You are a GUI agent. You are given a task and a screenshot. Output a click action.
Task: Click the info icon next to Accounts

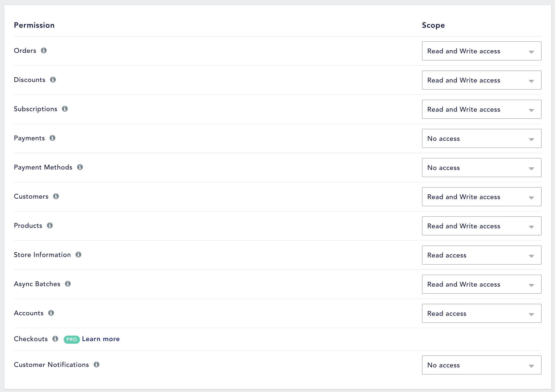coord(51,313)
